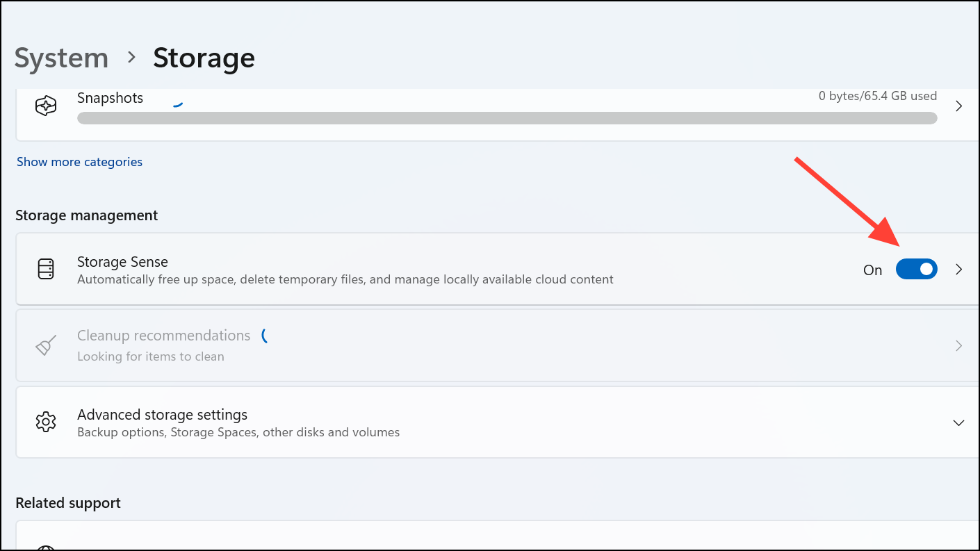
Task: Open Snapshots details via its right chevron
Action: coord(958,106)
